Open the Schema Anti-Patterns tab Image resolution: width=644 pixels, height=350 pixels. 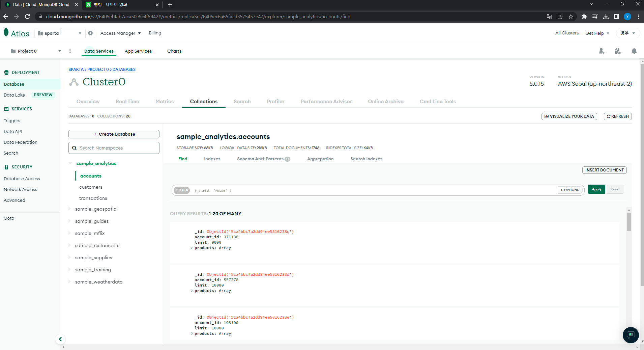click(x=263, y=159)
